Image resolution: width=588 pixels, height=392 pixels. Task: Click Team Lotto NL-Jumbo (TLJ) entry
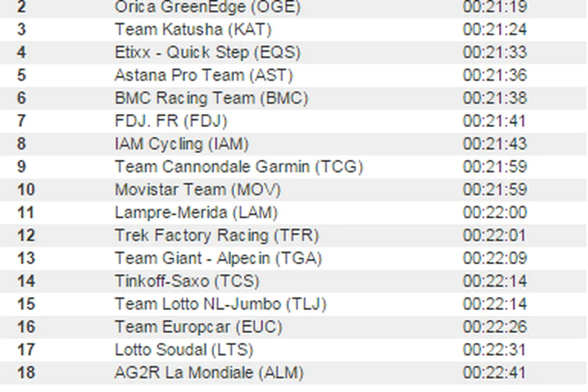tap(221, 304)
